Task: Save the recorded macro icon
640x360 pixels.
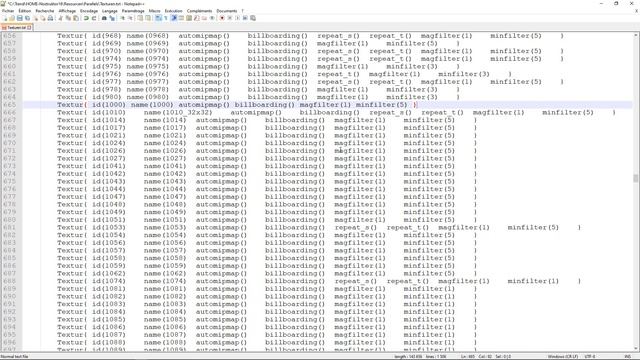Action: click(x=253, y=18)
